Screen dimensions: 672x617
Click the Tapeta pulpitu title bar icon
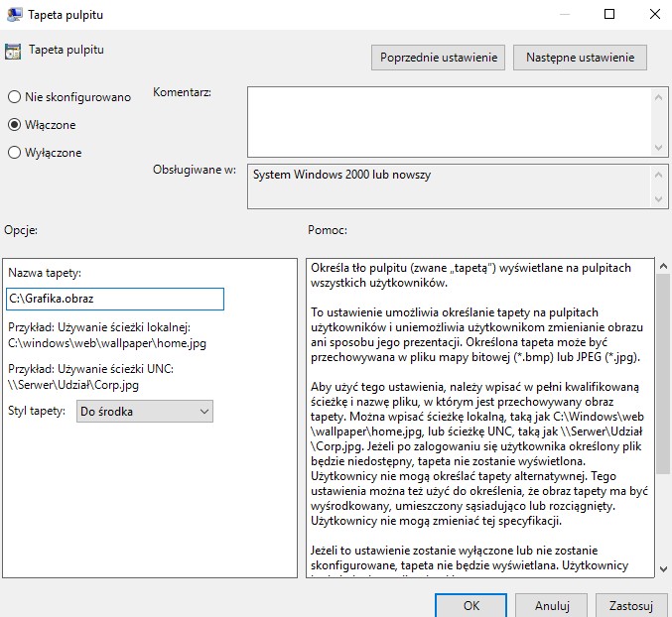tap(13, 15)
